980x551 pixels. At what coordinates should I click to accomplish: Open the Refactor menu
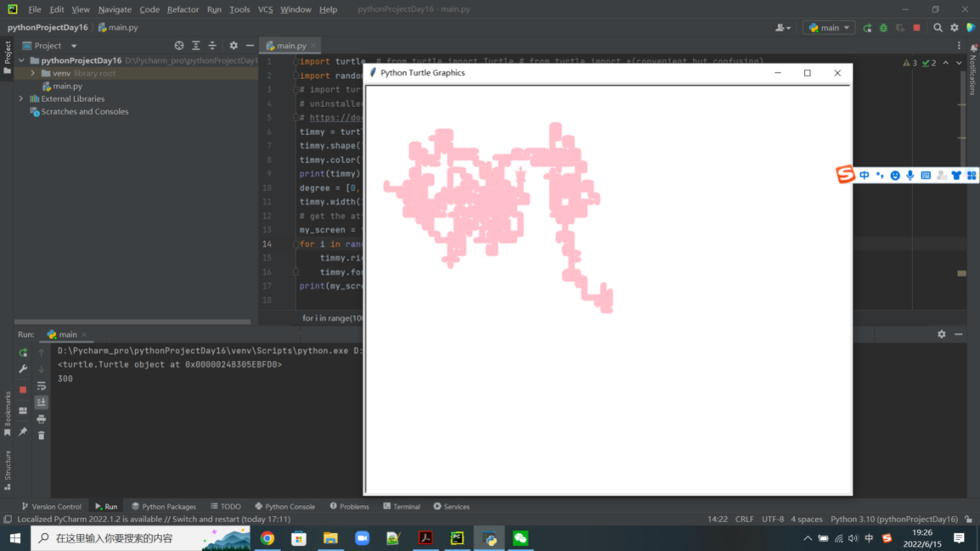point(183,9)
